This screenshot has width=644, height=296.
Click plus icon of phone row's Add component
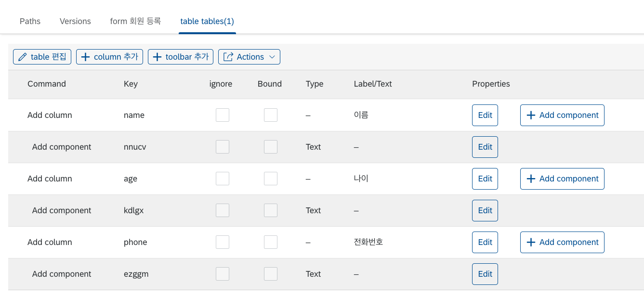pyautogui.click(x=531, y=242)
